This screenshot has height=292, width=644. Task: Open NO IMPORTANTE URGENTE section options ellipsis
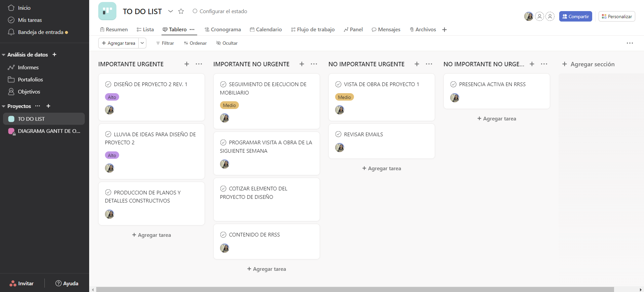pyautogui.click(x=429, y=64)
